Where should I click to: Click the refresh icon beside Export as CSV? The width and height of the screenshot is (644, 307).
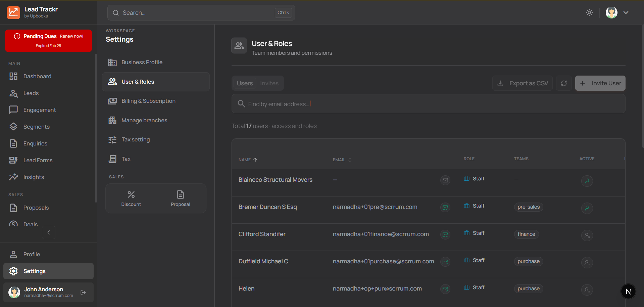(x=564, y=83)
